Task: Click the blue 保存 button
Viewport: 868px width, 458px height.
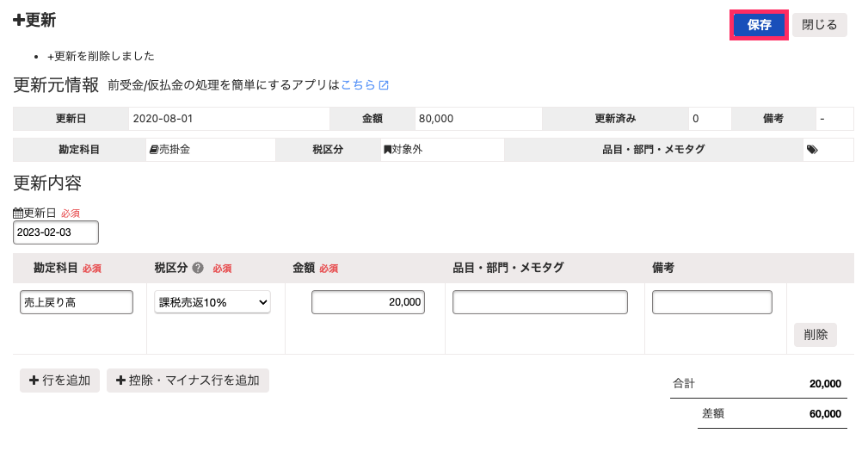Action: coord(759,25)
